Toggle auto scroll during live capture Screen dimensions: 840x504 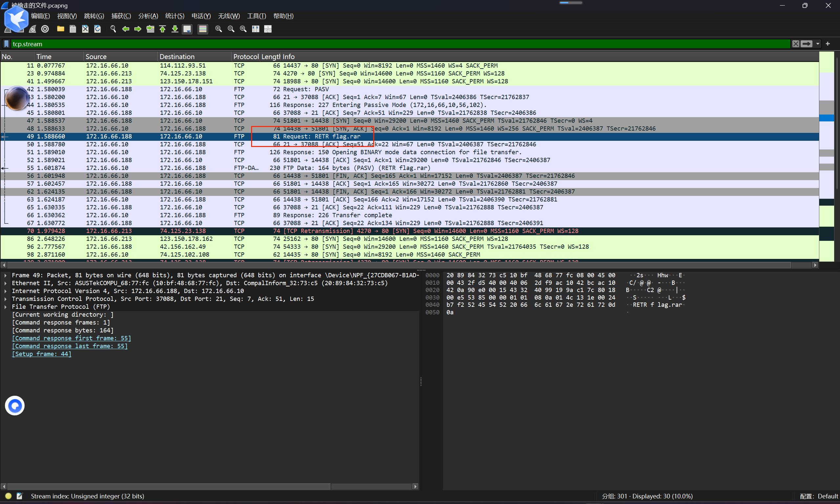pyautogui.click(x=187, y=29)
